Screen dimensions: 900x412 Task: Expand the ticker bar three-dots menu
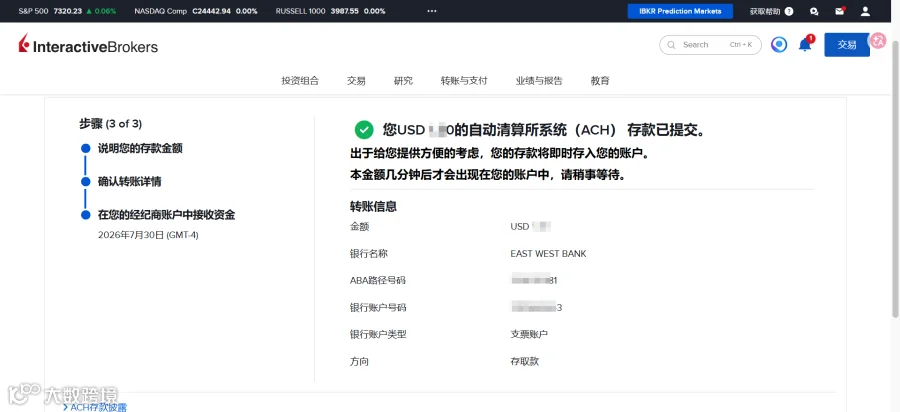tap(432, 11)
